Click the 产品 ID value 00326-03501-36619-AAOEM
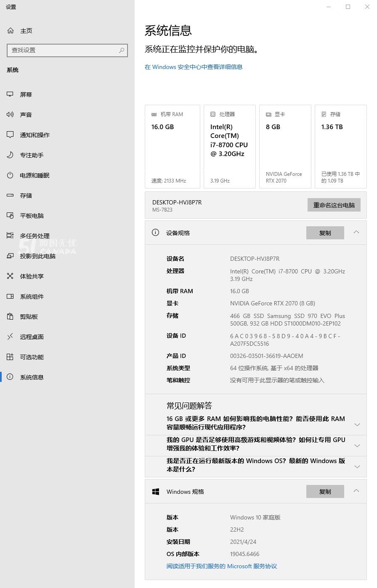377x588 pixels. pyautogui.click(x=266, y=356)
